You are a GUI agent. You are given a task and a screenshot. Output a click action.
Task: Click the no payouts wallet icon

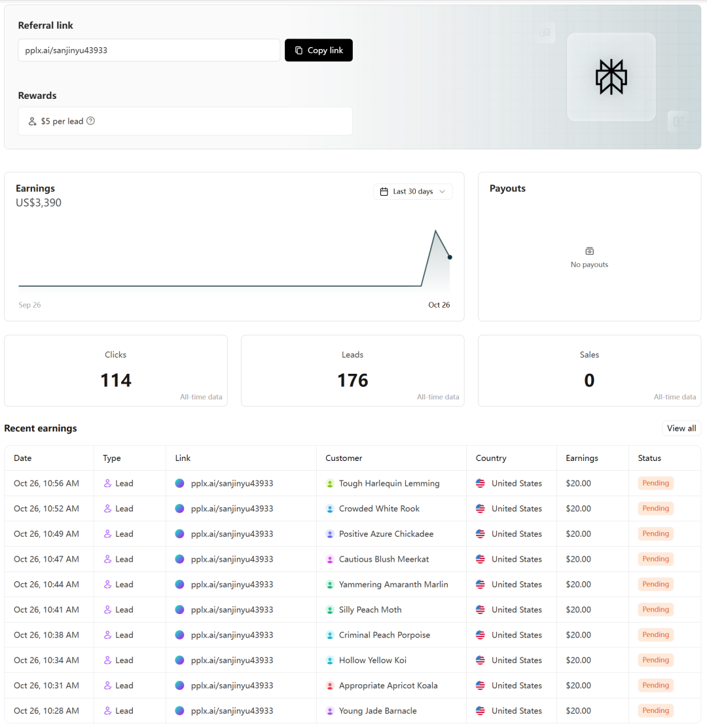(589, 251)
